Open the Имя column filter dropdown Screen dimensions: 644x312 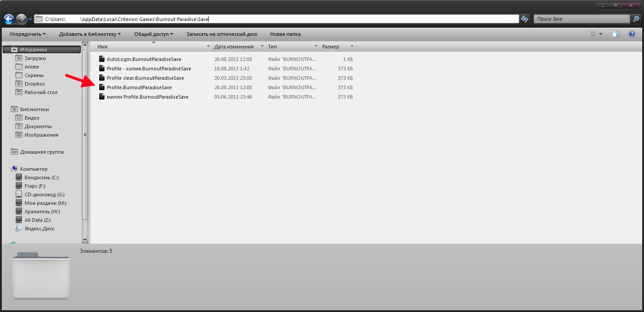pos(208,47)
